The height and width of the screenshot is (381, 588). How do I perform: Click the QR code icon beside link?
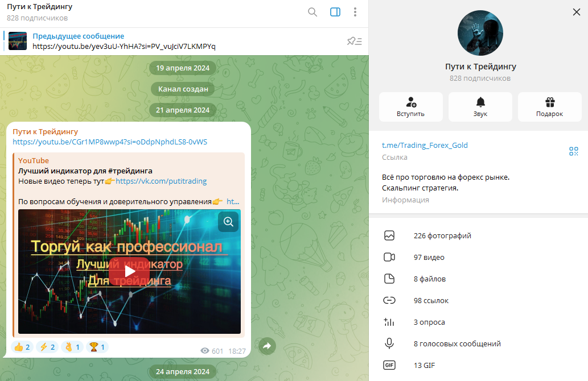click(x=573, y=151)
